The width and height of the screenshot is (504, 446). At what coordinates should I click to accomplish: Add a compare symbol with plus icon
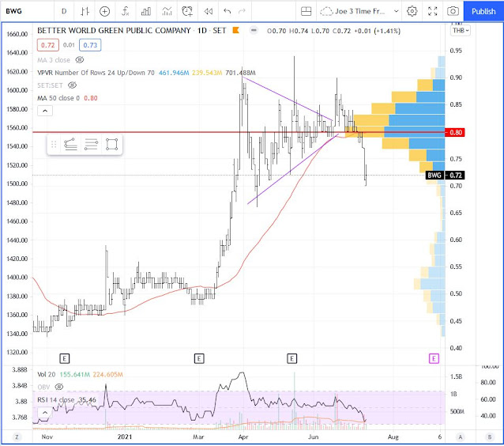104,12
